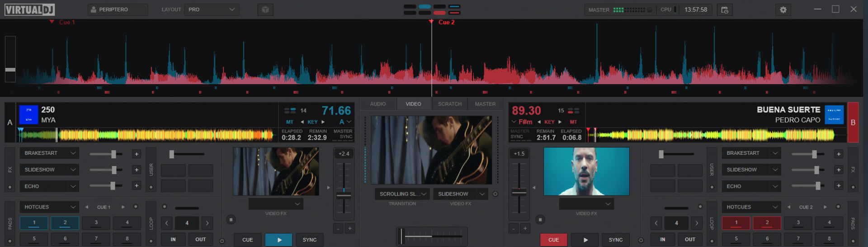Switch to the VIDEO mixer tab
This screenshot has width=868, height=247.
[413, 104]
